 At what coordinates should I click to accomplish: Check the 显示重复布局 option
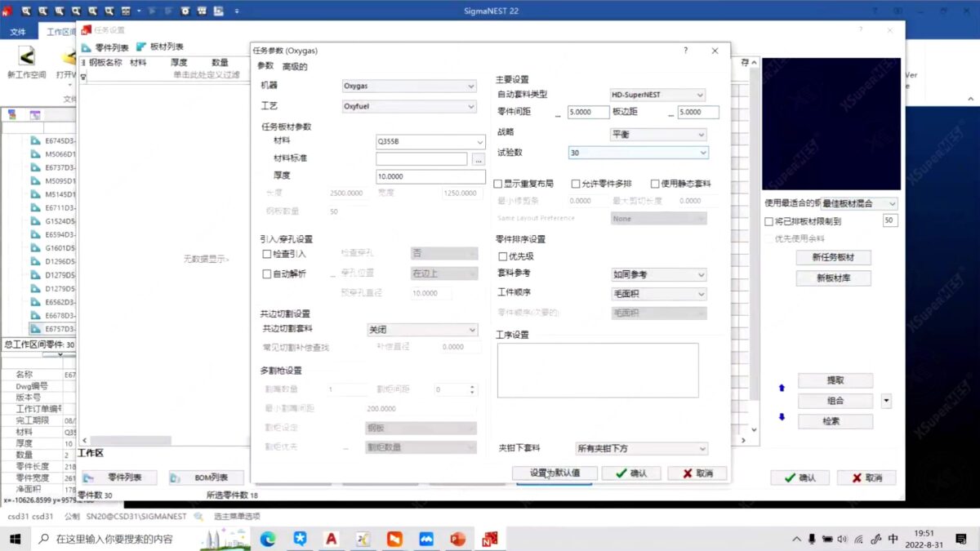coord(499,184)
